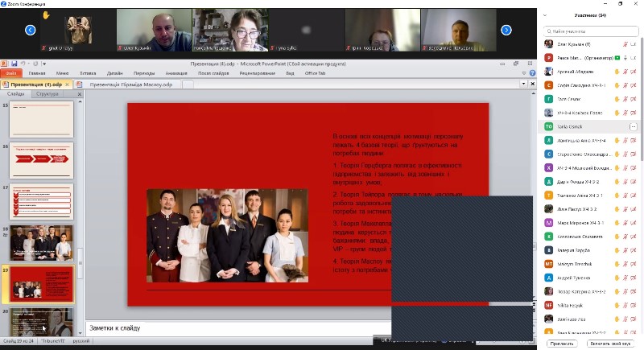
Task: Select slide 20 thumbnail
Action: pyautogui.click(x=42, y=322)
